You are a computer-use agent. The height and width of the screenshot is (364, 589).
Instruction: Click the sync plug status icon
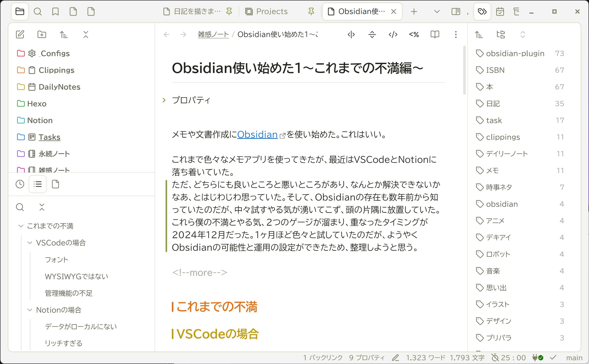click(x=538, y=357)
